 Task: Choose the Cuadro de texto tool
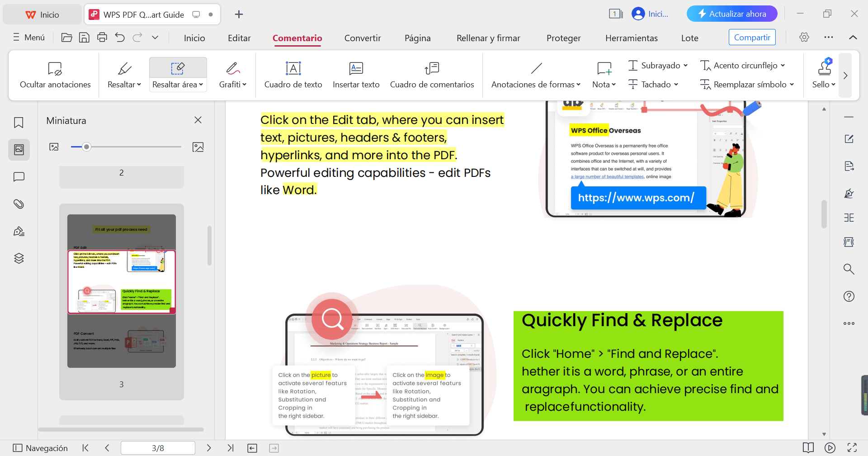point(293,75)
